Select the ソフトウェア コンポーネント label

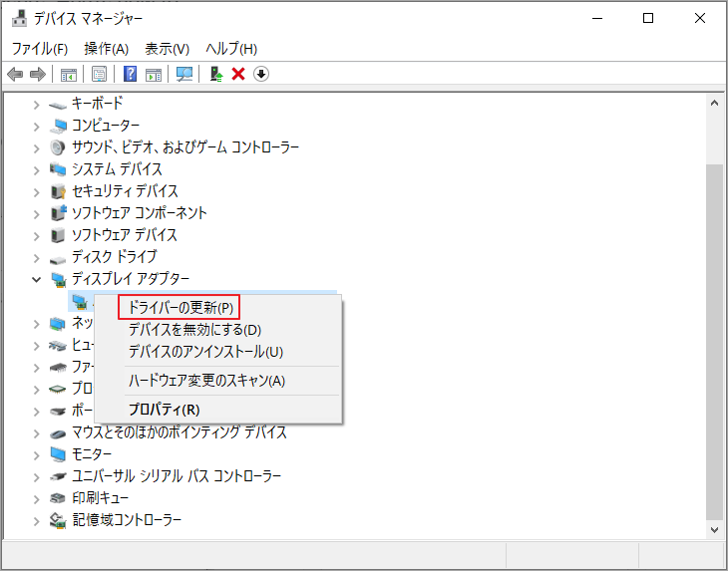[x=140, y=213]
